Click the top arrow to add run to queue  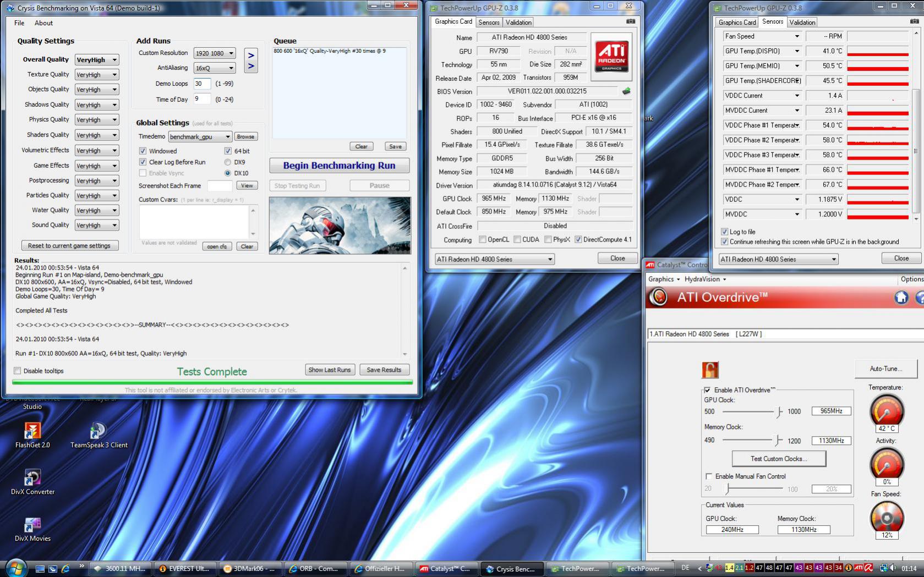(x=251, y=55)
